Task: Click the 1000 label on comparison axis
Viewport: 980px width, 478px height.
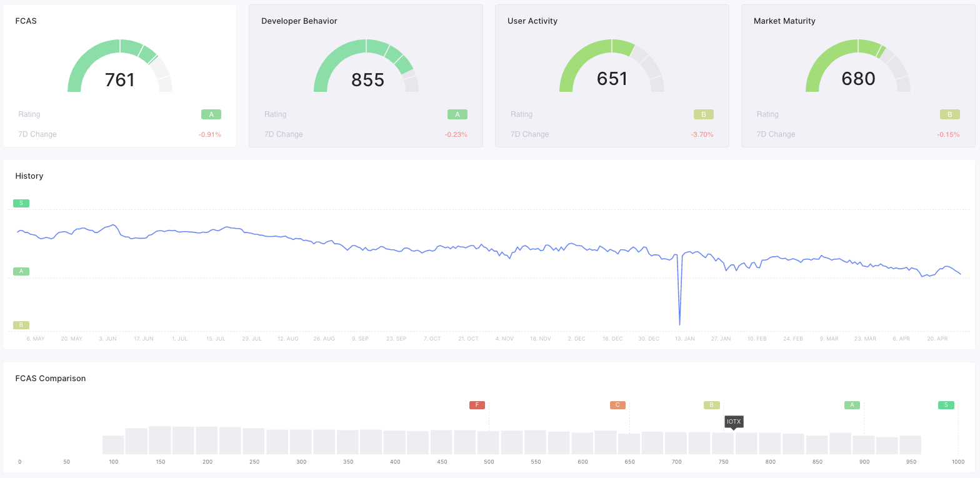Action: click(958, 462)
